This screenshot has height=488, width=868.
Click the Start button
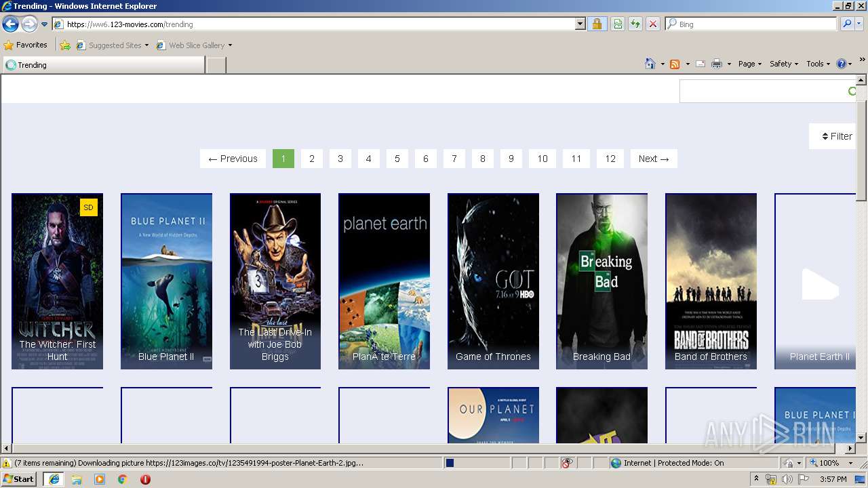pyautogui.click(x=19, y=479)
